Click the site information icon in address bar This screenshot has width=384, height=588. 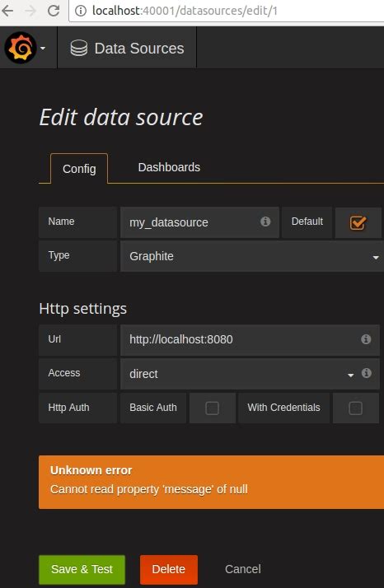(80, 11)
